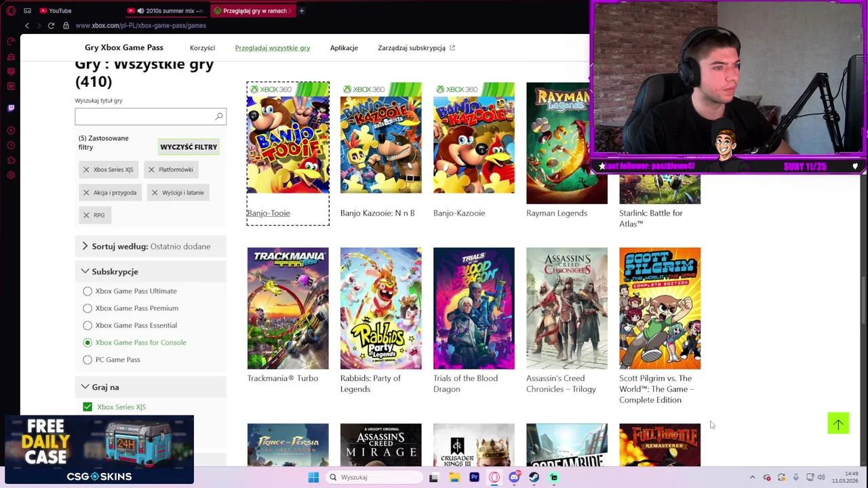This screenshot has width=868, height=488.
Task: Click the padlock site info icon
Action: click(x=66, y=26)
